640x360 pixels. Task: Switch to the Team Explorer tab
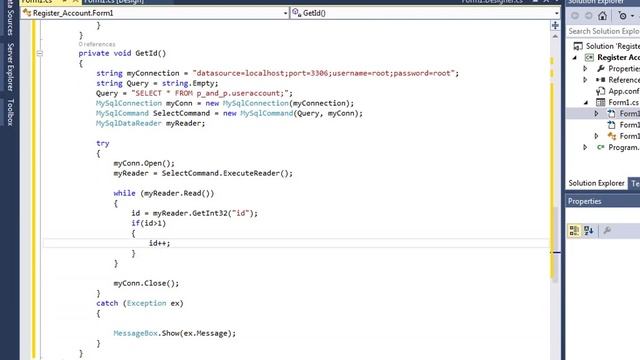pyautogui.click(x=635, y=183)
